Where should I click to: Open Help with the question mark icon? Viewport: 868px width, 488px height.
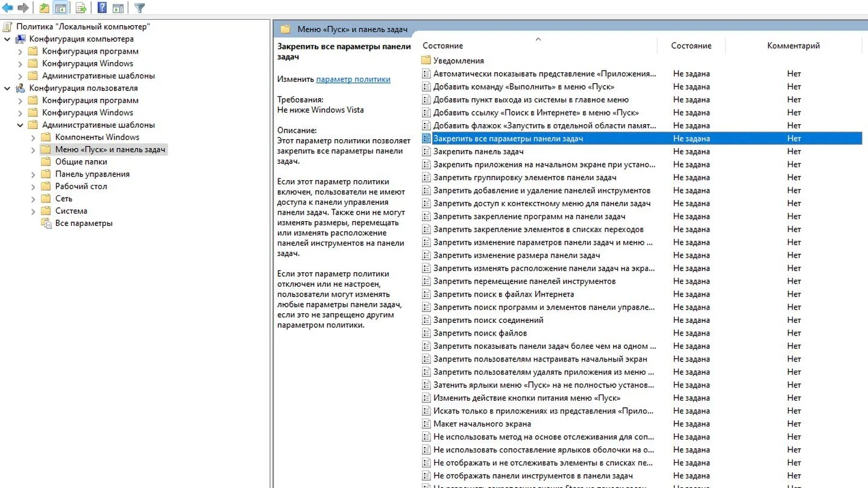pos(102,8)
